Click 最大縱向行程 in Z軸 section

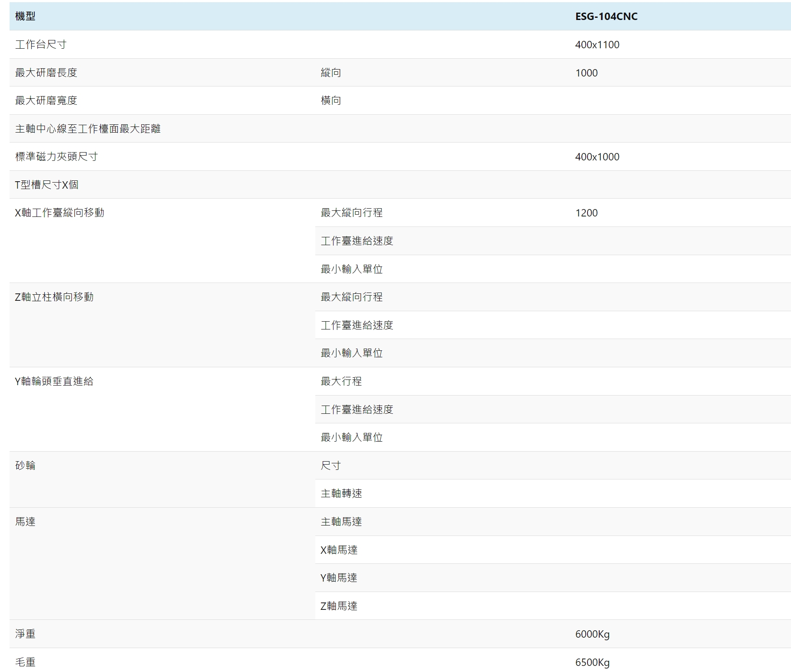tap(352, 297)
